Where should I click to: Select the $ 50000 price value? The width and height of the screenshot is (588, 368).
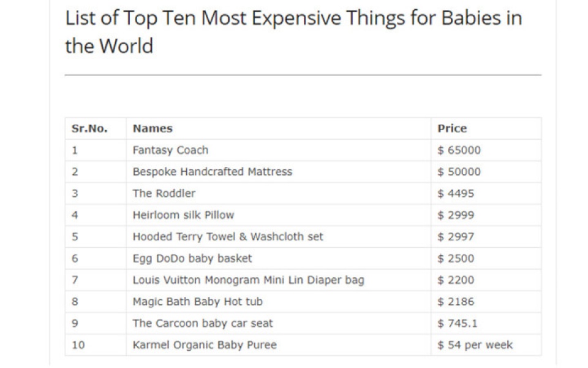pos(459,172)
